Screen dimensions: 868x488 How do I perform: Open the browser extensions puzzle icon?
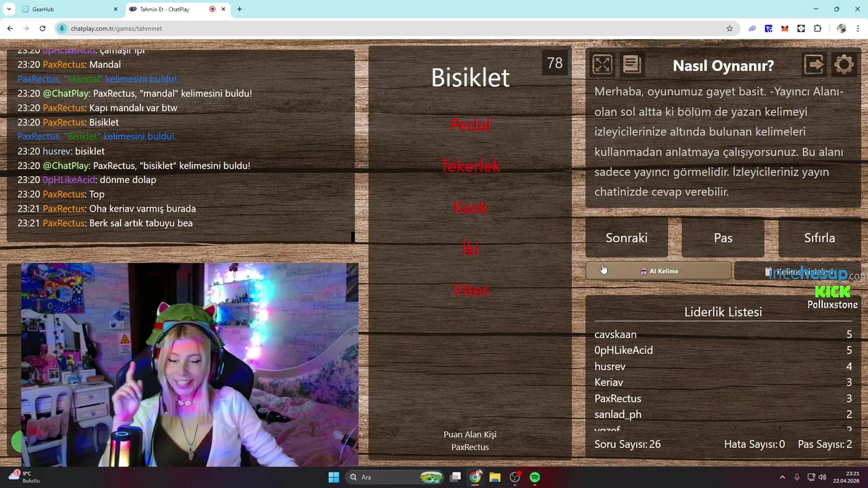(817, 28)
